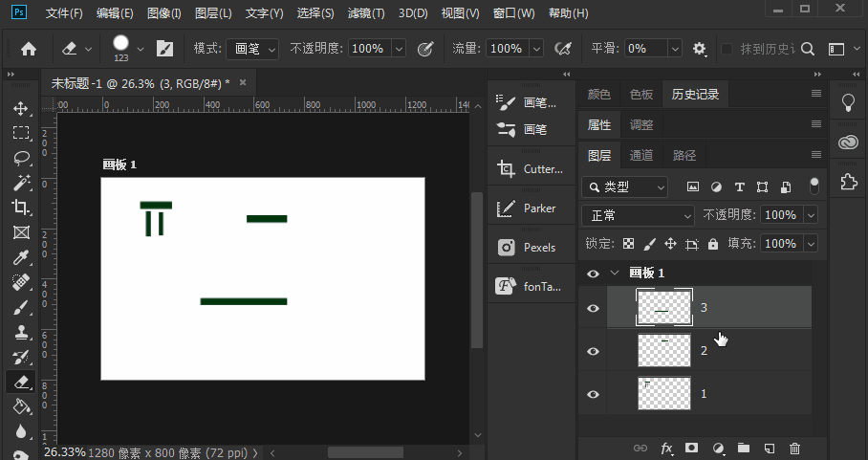This screenshot has height=460, width=868.
Task: Open the Parker plugin panel
Action: tap(531, 208)
